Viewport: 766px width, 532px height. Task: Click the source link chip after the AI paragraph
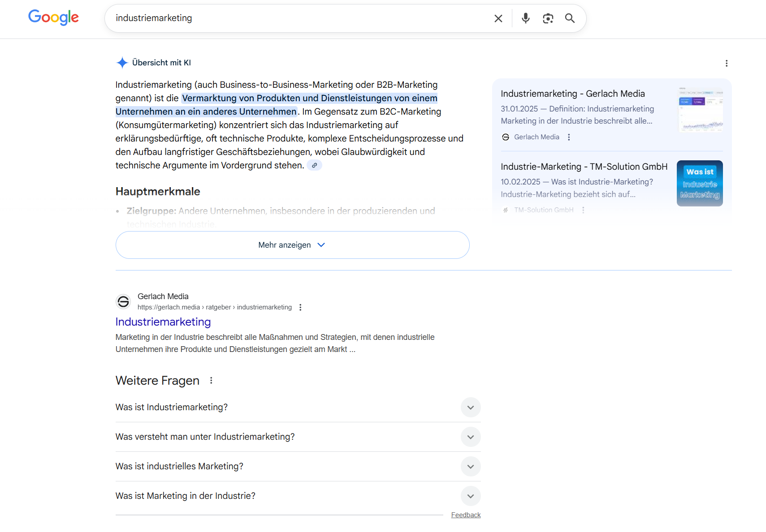pos(315,166)
